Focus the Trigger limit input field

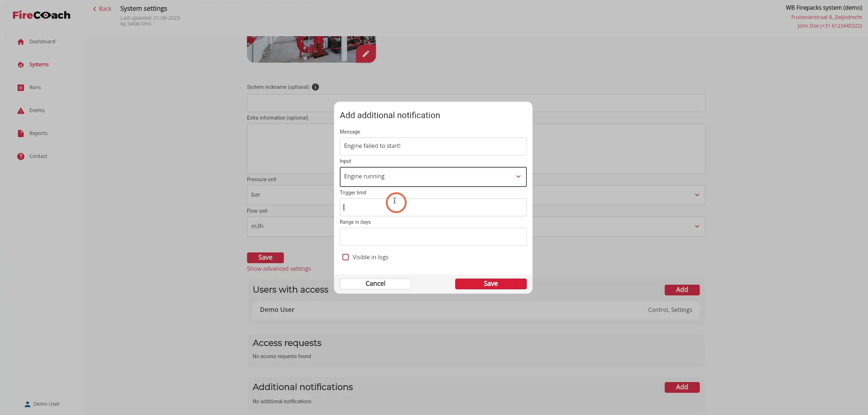(x=433, y=207)
